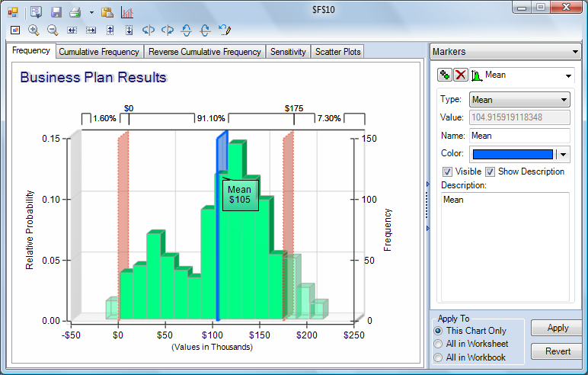Click the Save (floppy disk) toolbar icon
Image resolution: width=588 pixels, height=375 pixels.
tap(56, 12)
